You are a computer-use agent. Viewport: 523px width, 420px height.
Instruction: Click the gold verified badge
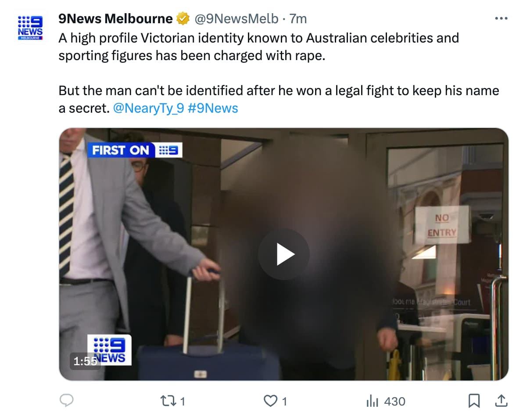(183, 19)
